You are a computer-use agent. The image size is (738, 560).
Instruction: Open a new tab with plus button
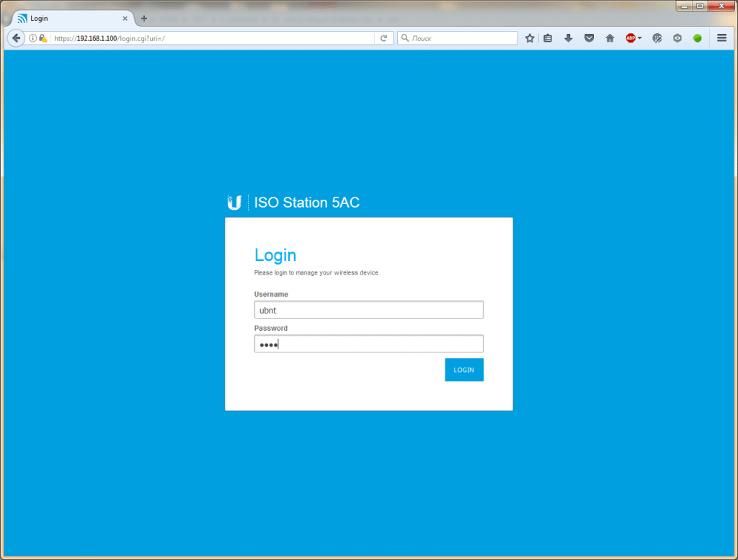tap(144, 18)
